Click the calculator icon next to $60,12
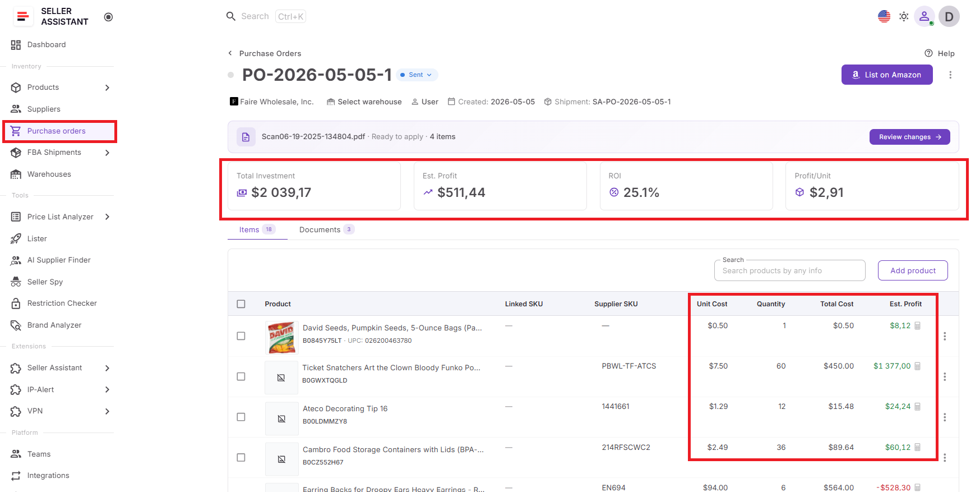The width and height of the screenshot is (980, 492). [x=918, y=448]
